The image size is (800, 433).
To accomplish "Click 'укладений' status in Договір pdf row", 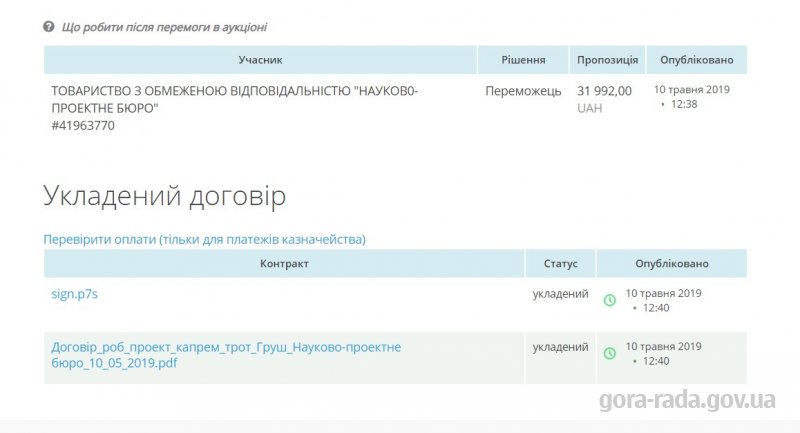I will click(560, 347).
